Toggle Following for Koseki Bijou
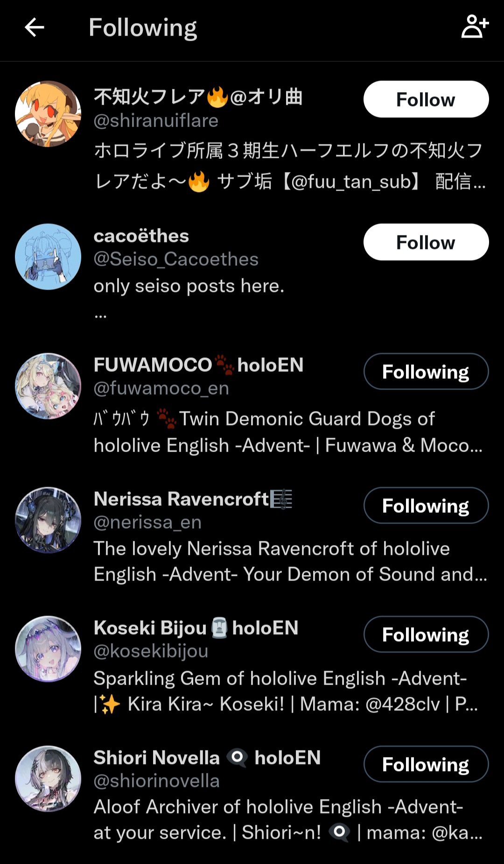 (426, 635)
